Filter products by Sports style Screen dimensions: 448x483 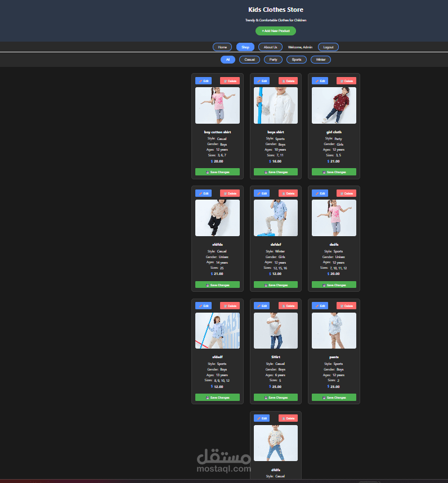click(x=297, y=60)
